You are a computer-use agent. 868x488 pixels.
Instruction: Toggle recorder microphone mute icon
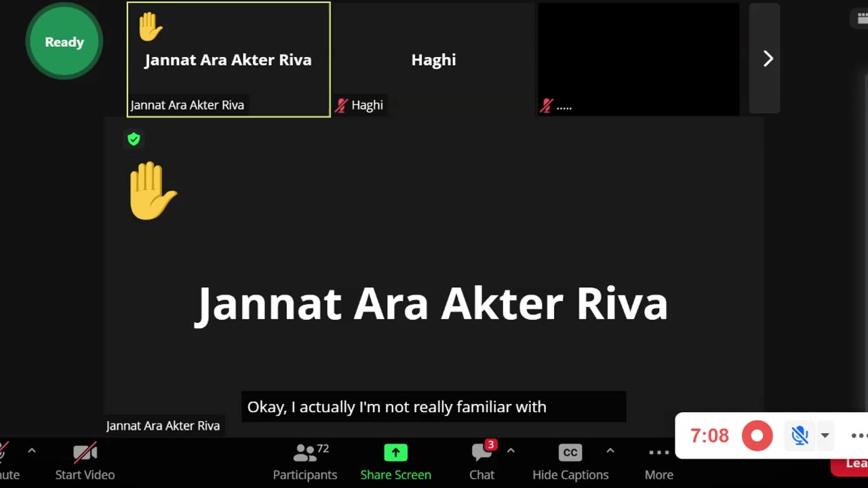pyautogui.click(x=800, y=436)
